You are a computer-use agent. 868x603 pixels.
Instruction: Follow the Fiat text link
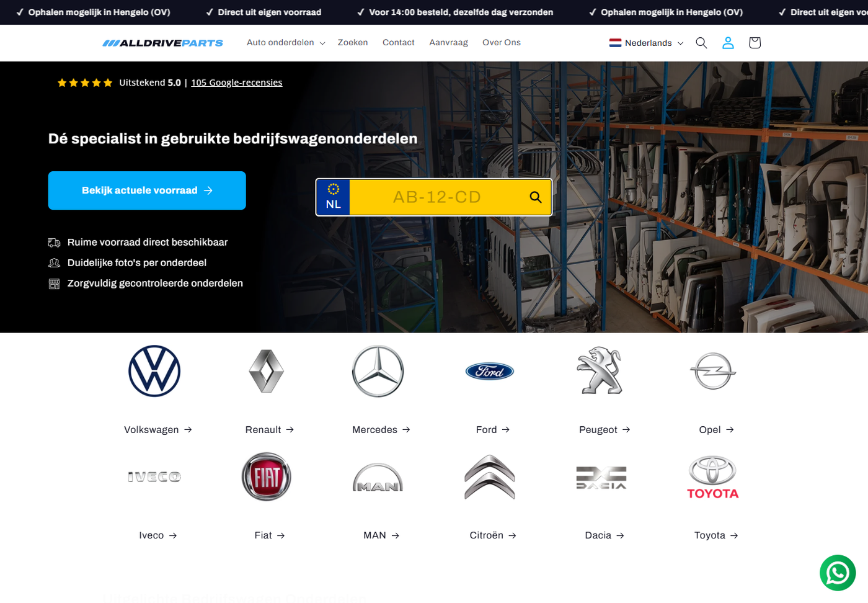tap(270, 535)
